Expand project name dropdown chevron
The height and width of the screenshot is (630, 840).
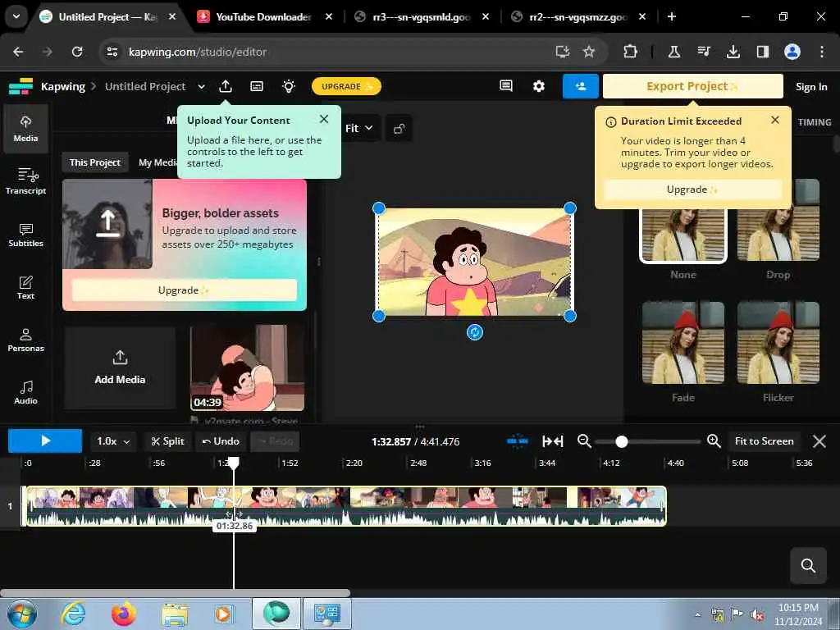202,86
